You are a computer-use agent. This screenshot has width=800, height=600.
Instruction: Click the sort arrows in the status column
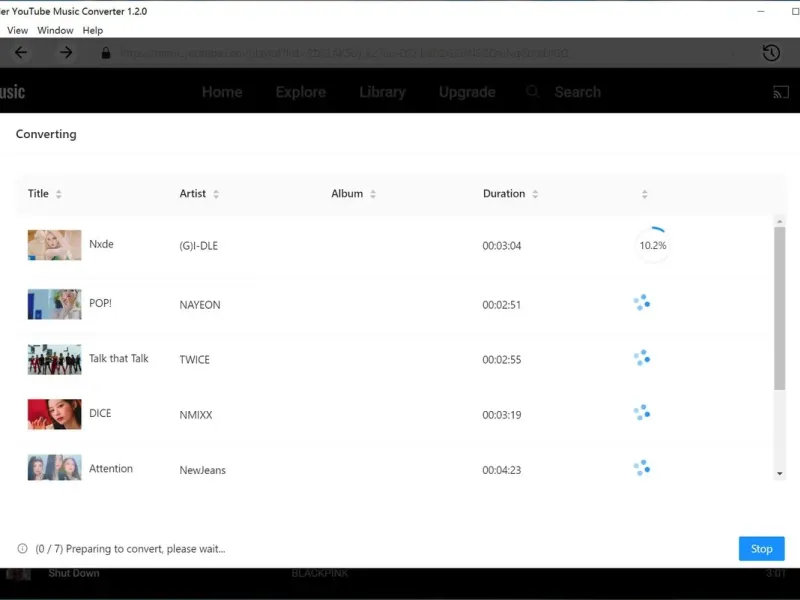[645, 194]
